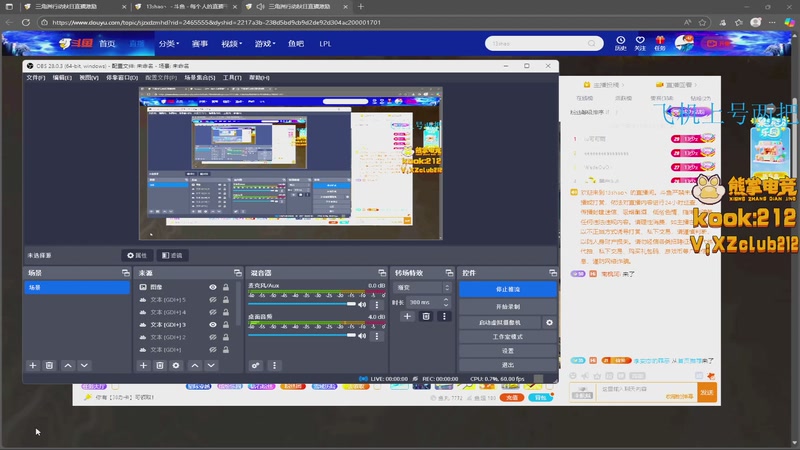Adjust the 麦克风/Aux volume slider
Viewport: 800px width, 450px height.
tap(302, 304)
